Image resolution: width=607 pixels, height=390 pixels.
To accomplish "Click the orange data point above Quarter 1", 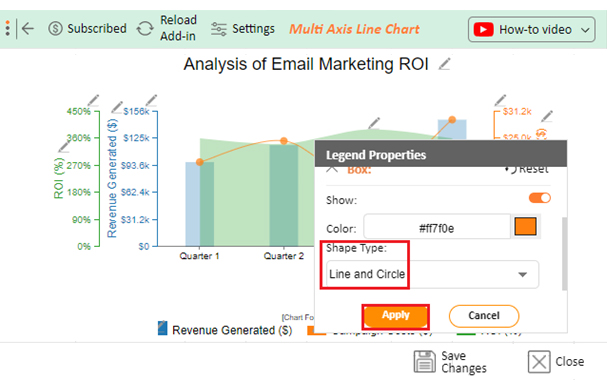I will tap(200, 162).
